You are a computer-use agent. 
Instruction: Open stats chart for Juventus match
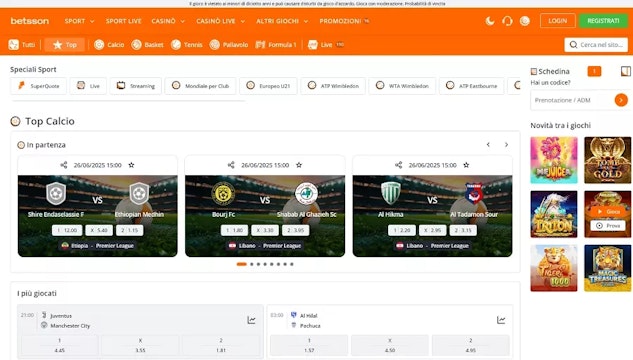(x=251, y=320)
